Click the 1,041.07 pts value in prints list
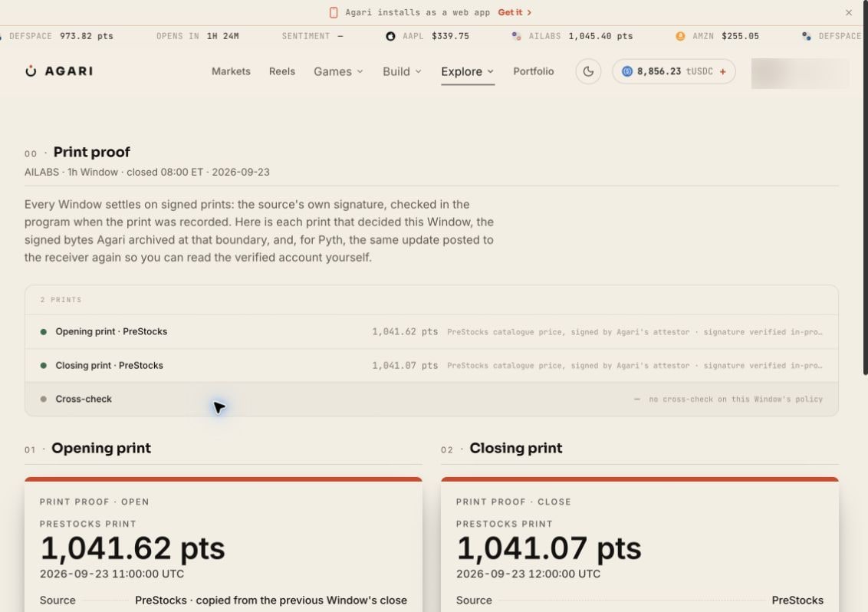 405,366
